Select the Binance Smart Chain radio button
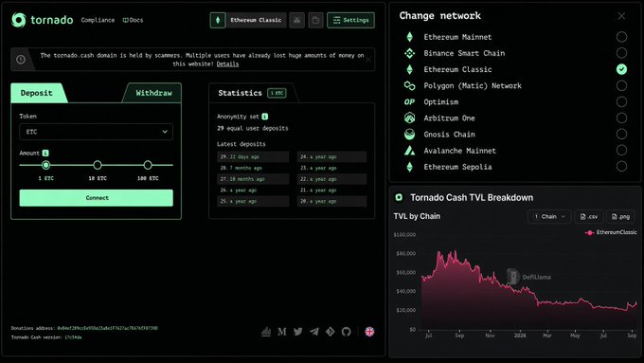 click(621, 53)
